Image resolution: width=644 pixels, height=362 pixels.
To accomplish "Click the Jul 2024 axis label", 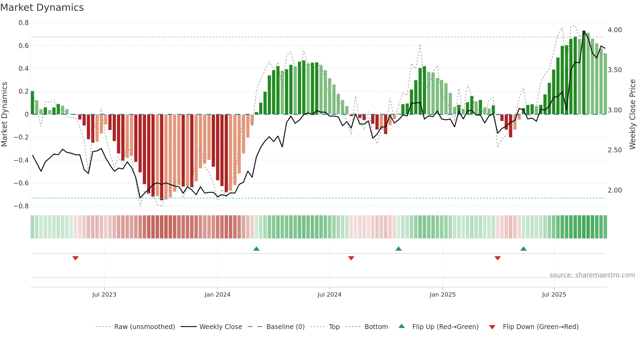I will 330,294.
